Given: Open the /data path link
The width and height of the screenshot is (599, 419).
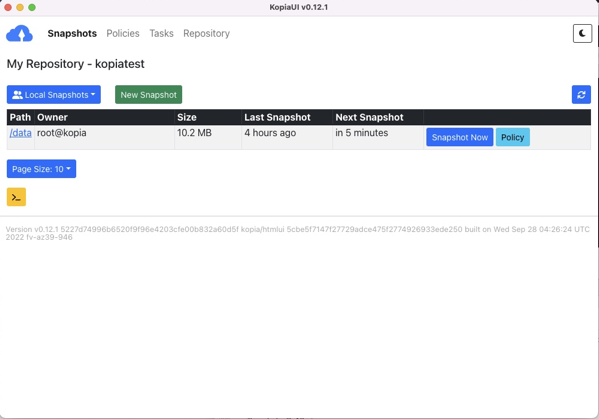Looking at the screenshot, I should (x=21, y=133).
